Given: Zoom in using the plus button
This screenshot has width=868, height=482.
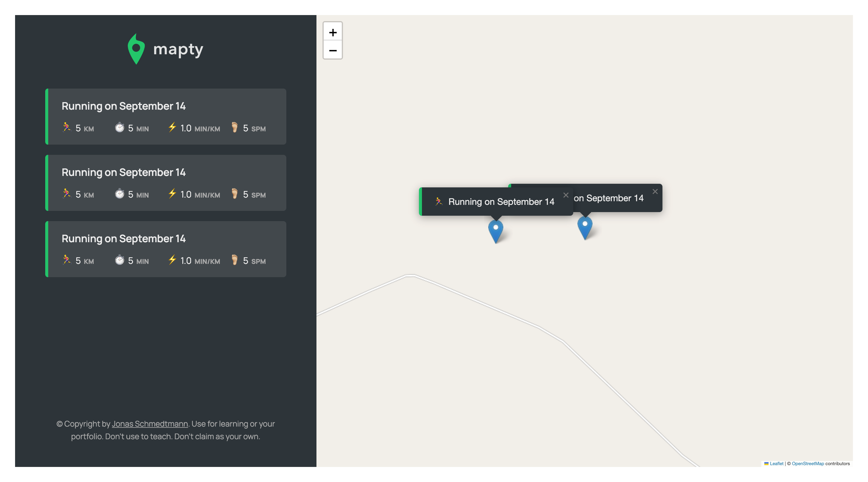Looking at the screenshot, I should click(x=332, y=32).
